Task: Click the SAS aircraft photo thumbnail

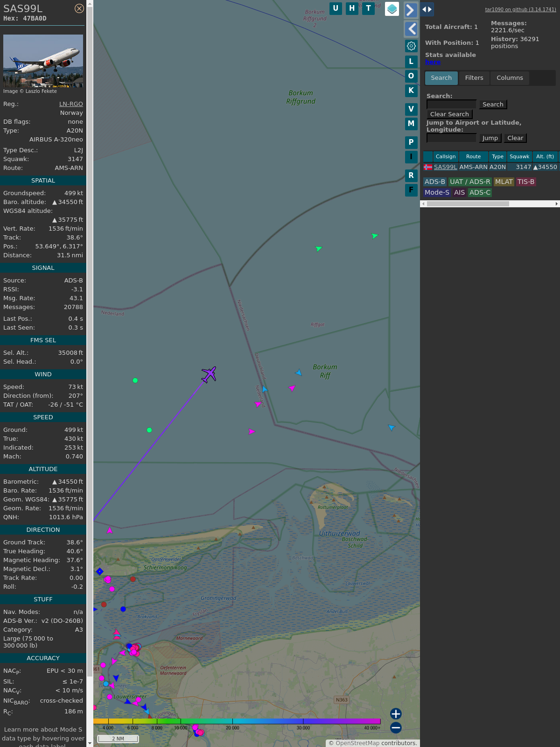Action: 43,61
